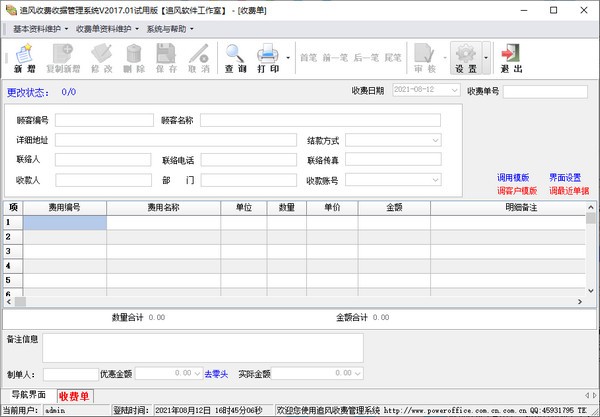Image resolution: width=600 pixels, height=417 pixels.
Task: Expand the 审核 dropdown arrow
Action: tap(445, 58)
